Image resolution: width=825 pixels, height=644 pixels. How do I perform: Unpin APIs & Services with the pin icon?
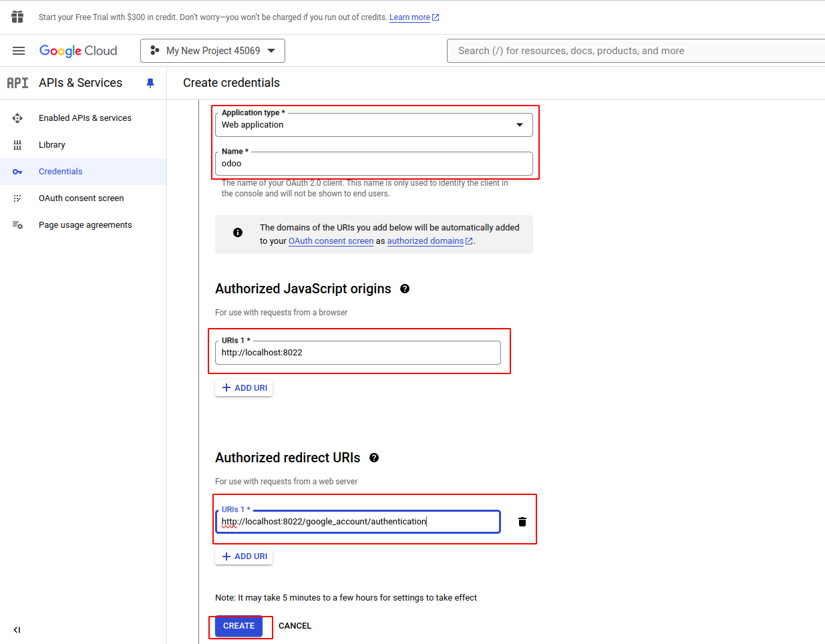point(150,83)
